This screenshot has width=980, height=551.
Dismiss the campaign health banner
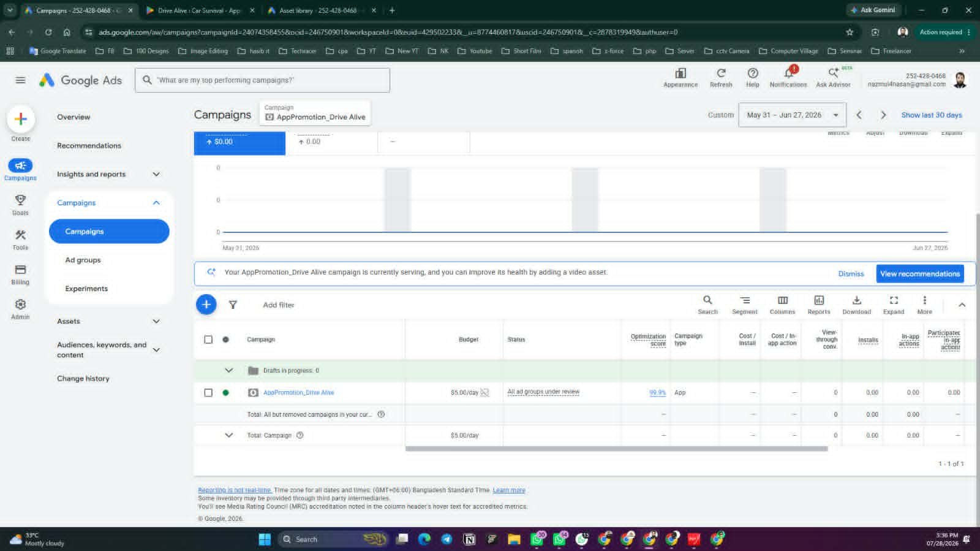(851, 274)
